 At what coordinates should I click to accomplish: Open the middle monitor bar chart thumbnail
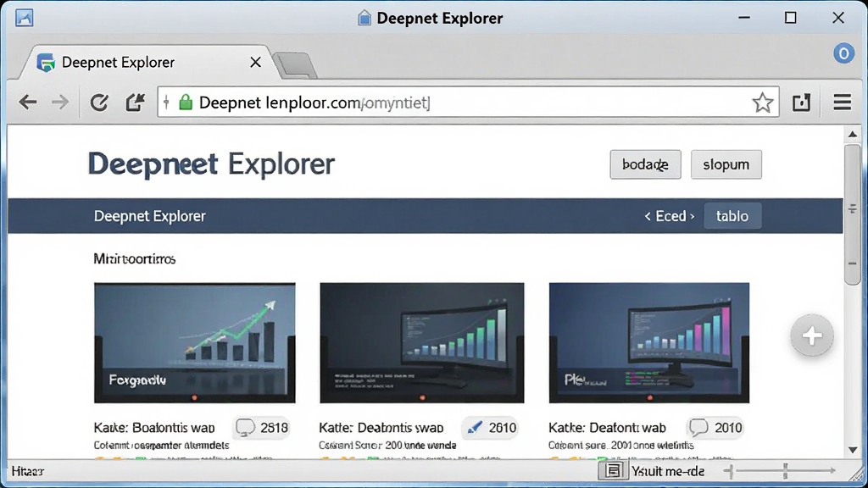point(422,342)
